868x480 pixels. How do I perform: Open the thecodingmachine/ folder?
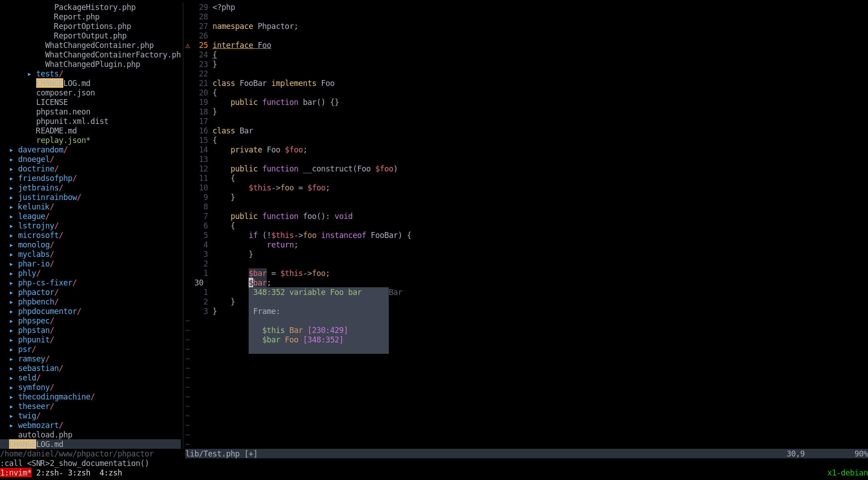(x=57, y=397)
